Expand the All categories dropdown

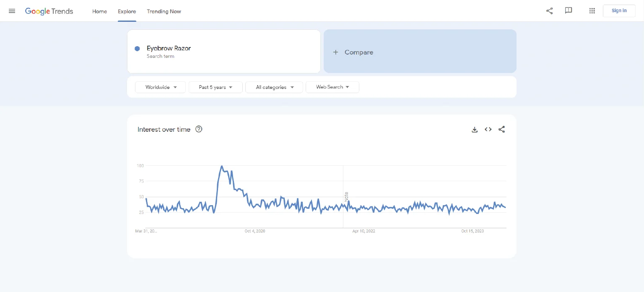(274, 87)
